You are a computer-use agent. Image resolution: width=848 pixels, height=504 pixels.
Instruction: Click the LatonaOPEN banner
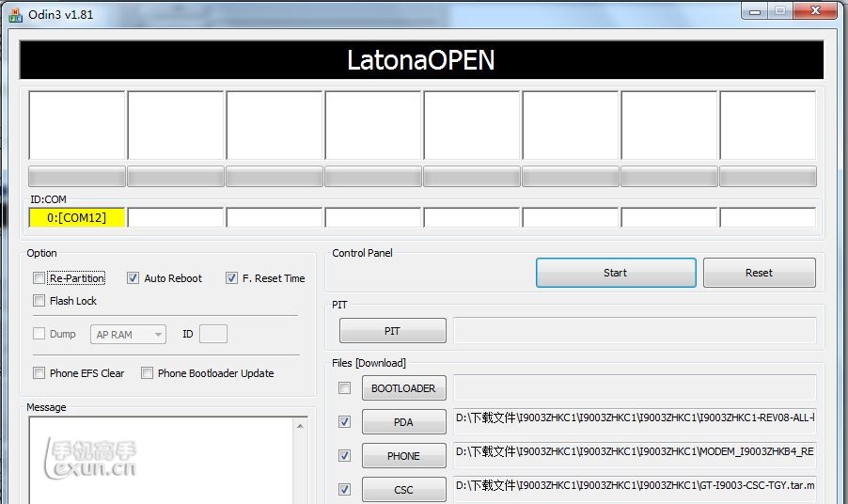click(421, 59)
